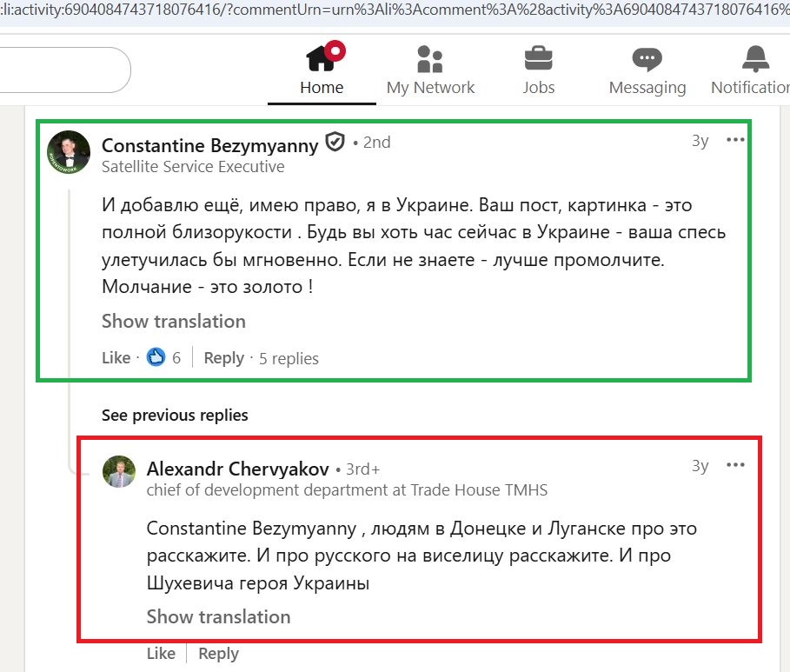
Task: Show translation of Alexandr's reply
Action: point(218,616)
